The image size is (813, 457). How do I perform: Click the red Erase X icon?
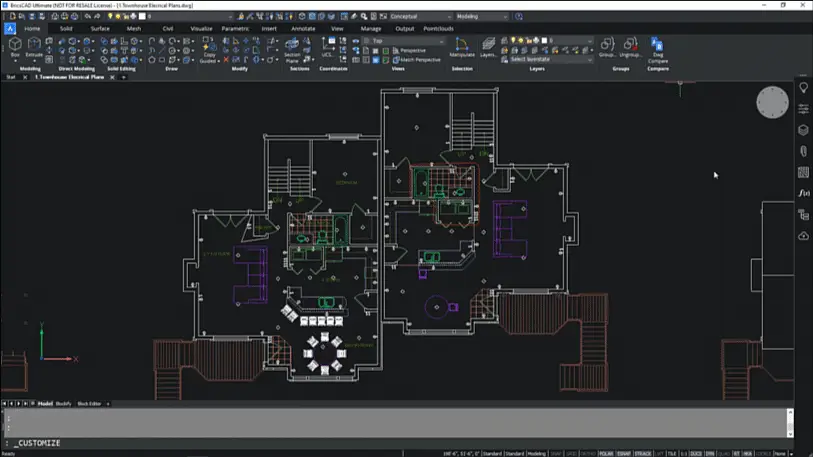226,60
